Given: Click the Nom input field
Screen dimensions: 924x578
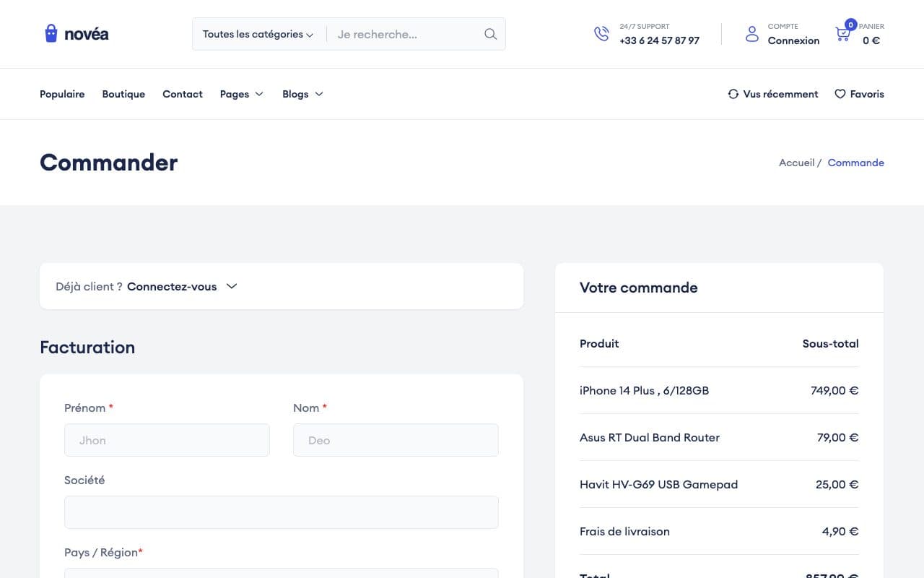Looking at the screenshot, I should [396, 440].
